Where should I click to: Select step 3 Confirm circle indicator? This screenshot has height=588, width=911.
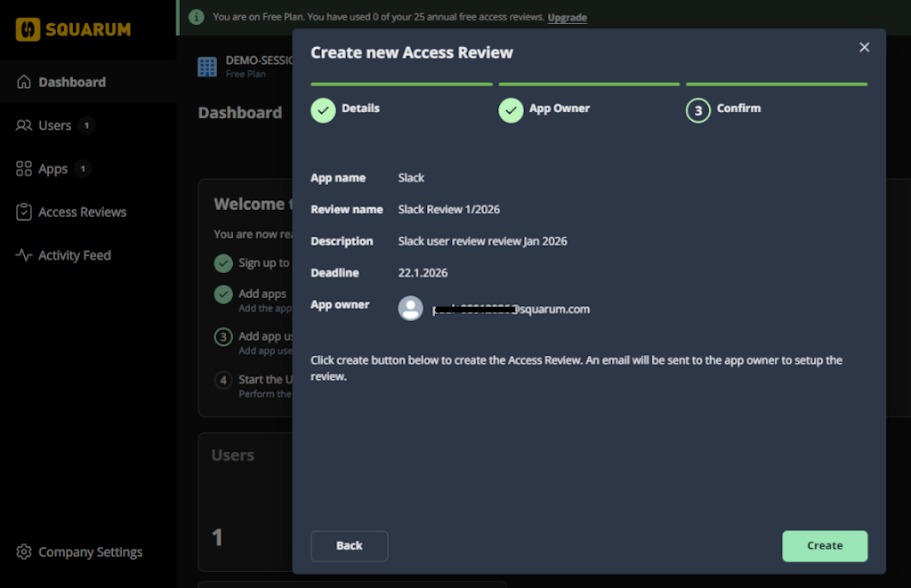pos(697,109)
